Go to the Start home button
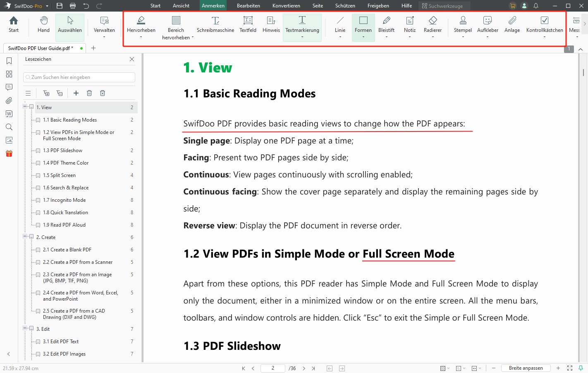This screenshot has width=588, height=373. 14,24
